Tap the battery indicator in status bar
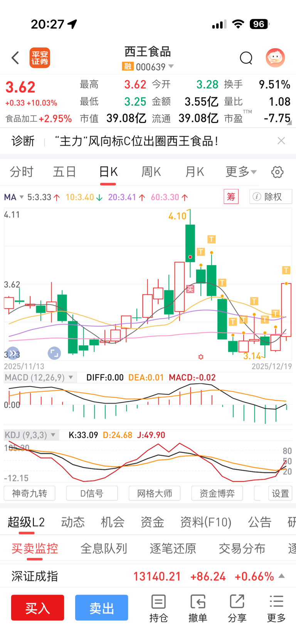 (260, 24)
